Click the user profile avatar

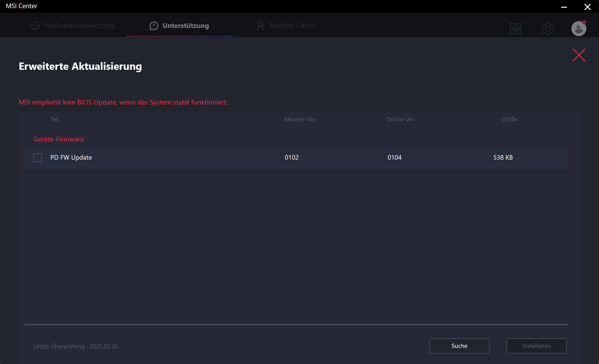pyautogui.click(x=578, y=28)
